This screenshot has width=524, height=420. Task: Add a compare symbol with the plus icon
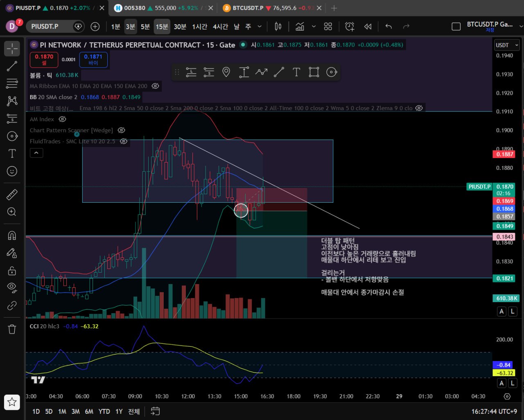[95, 27]
